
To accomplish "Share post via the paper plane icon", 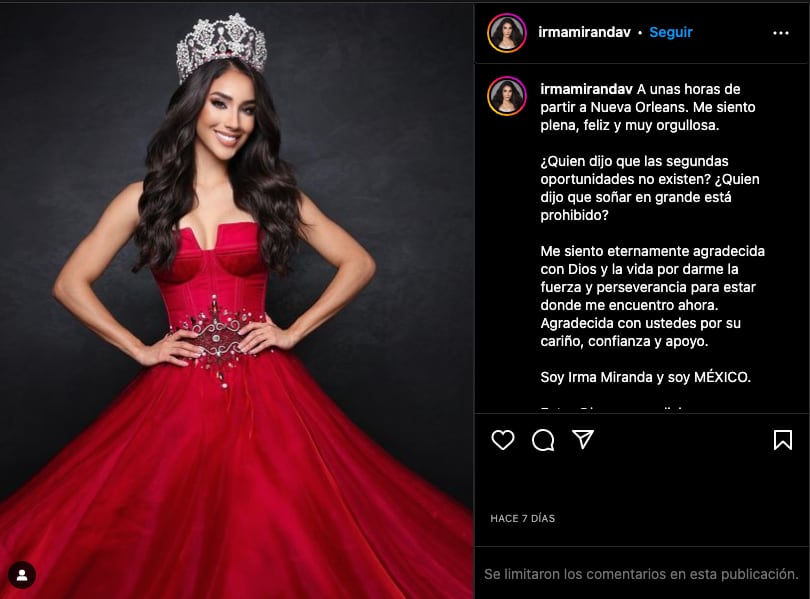I will 583,439.
